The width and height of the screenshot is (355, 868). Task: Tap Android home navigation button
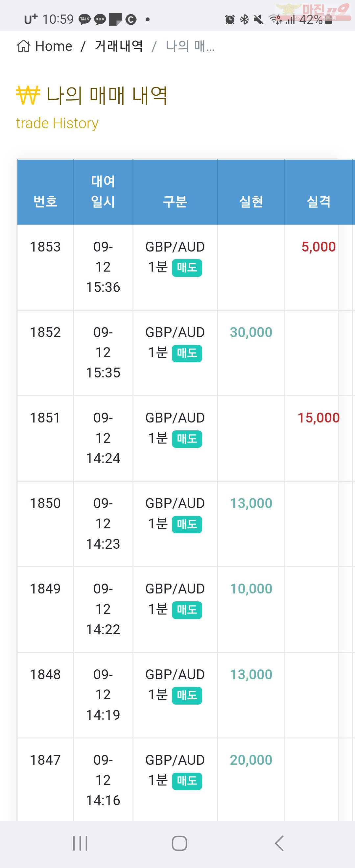[x=179, y=843]
